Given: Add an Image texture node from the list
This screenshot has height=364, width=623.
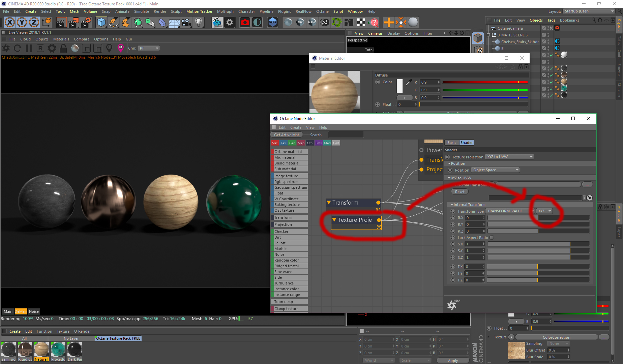Looking at the screenshot, I should pos(289,176).
